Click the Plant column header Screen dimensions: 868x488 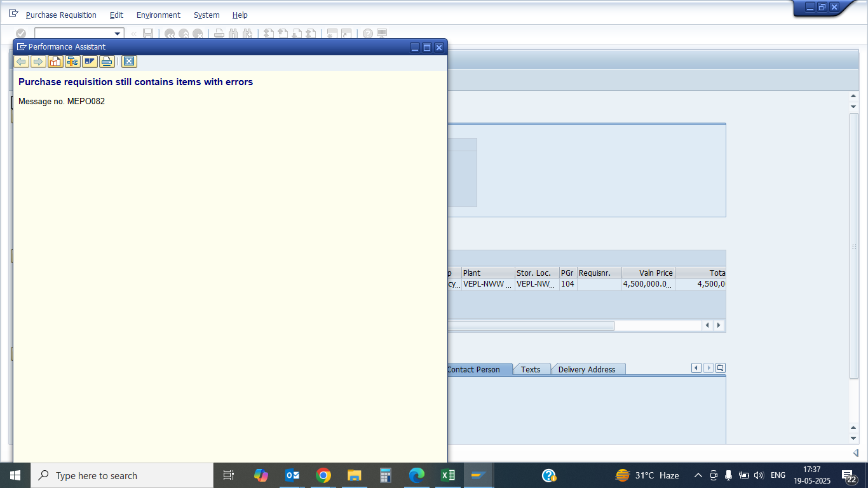pos(487,273)
